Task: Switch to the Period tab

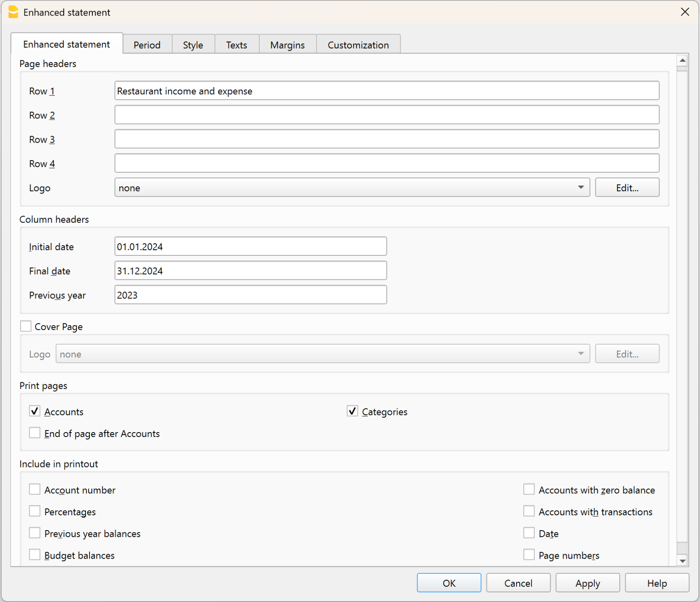Action: (x=147, y=45)
